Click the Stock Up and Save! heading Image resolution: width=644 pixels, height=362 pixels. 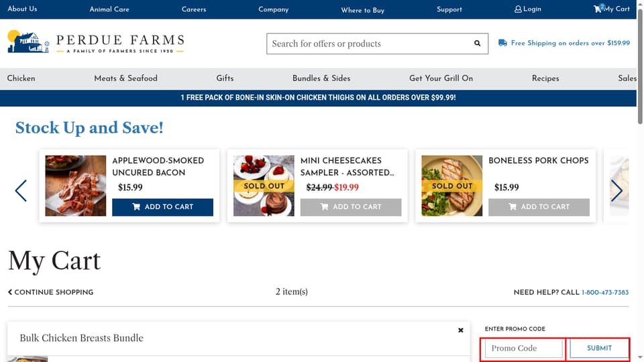[x=89, y=127]
